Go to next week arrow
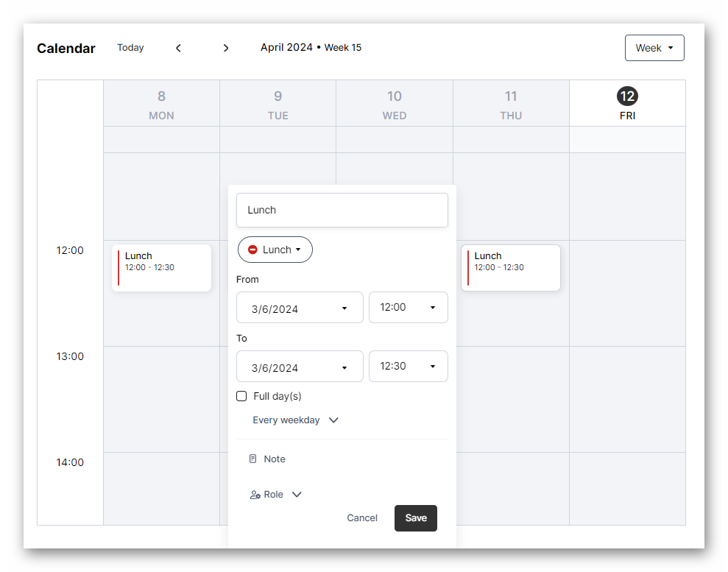 [x=226, y=48]
